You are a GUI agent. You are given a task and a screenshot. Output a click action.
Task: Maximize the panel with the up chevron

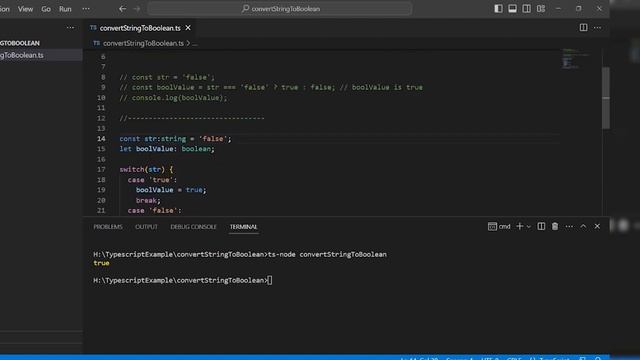[x=583, y=227]
